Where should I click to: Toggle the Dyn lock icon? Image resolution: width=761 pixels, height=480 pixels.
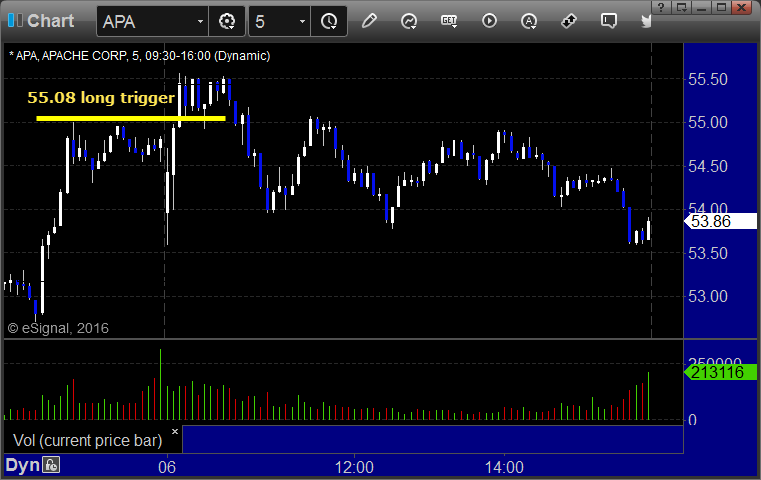pyautogui.click(x=51, y=465)
